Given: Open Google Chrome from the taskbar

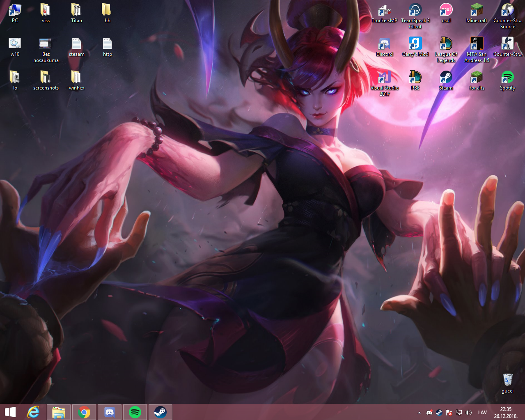Looking at the screenshot, I should click(x=84, y=412).
